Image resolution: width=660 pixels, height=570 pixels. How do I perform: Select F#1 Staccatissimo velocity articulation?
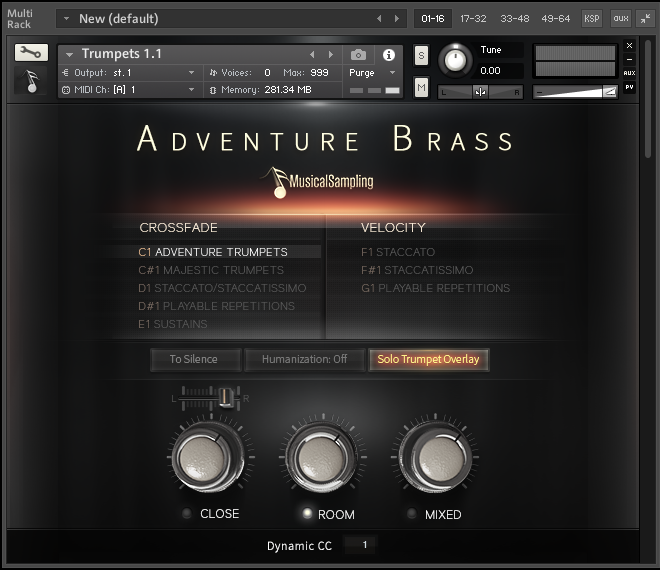pos(417,270)
